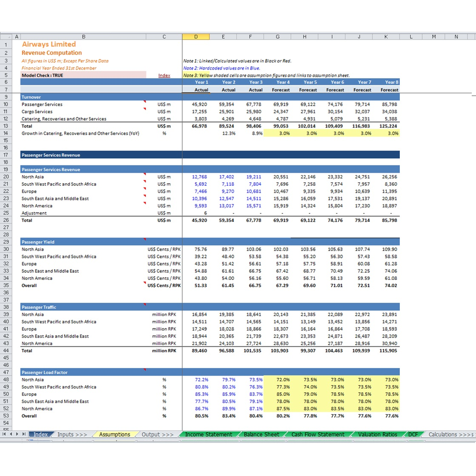Go to next sheet tab arrow

pyautogui.click(x=17, y=434)
